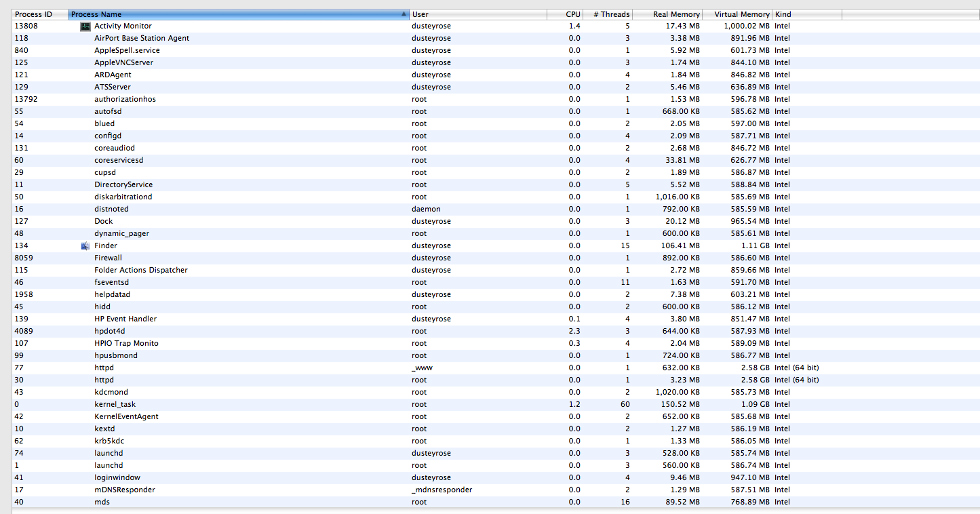The height and width of the screenshot is (514, 980).
Task: Select the httpd process owned by _www
Action: pyautogui.click(x=496, y=368)
